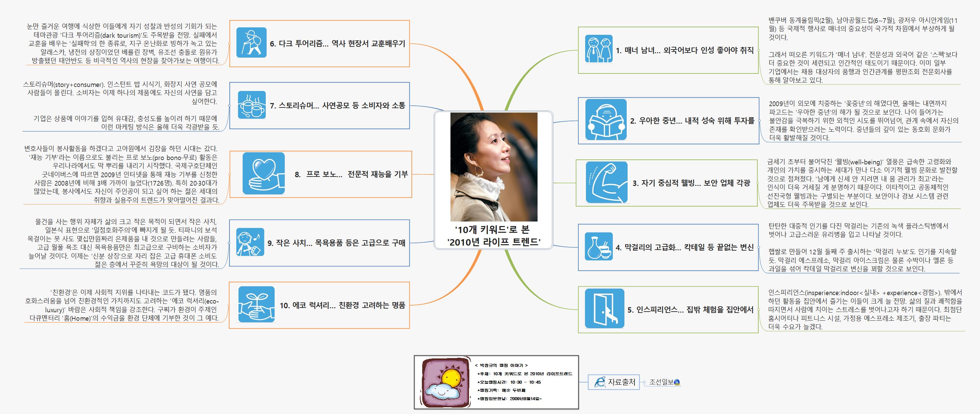Click the Internet Explorer icon on 자료출처

600,382
